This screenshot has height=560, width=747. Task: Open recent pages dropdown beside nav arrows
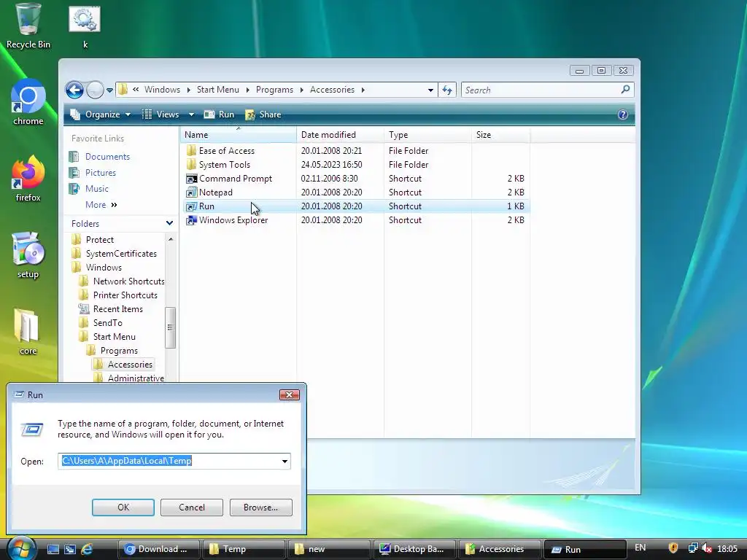(x=109, y=90)
